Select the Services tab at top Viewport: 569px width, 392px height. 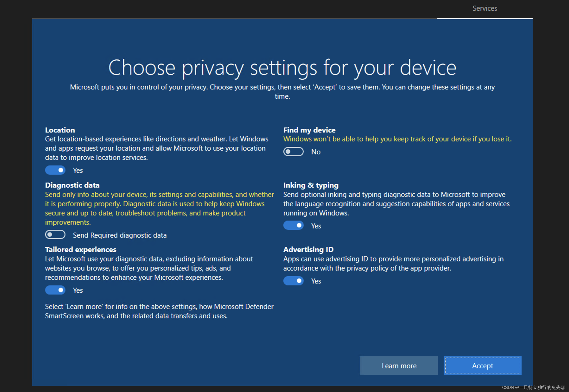tap(484, 9)
